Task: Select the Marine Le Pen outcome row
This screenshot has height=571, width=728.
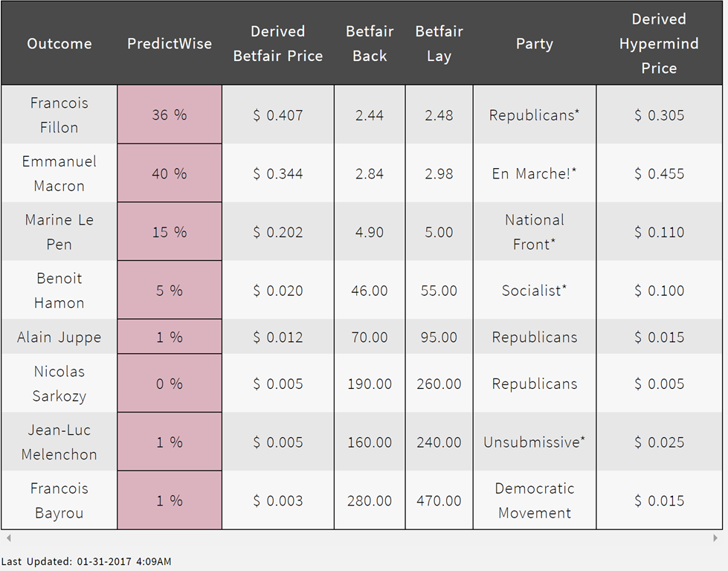Action: [x=59, y=231]
